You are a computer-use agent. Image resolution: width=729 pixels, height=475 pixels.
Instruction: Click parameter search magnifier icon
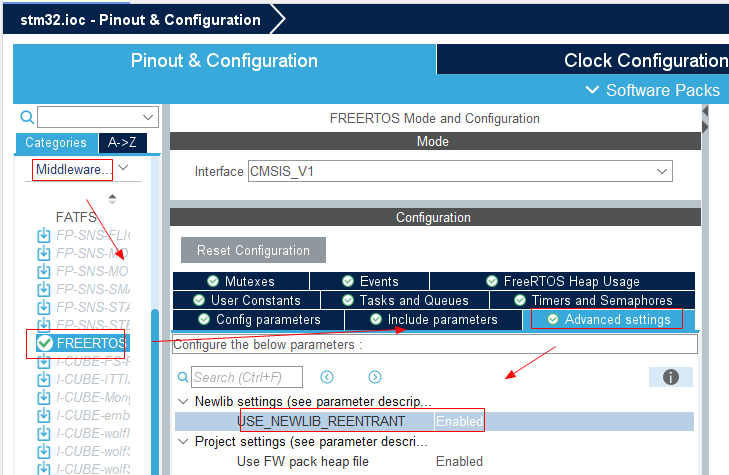click(x=183, y=377)
